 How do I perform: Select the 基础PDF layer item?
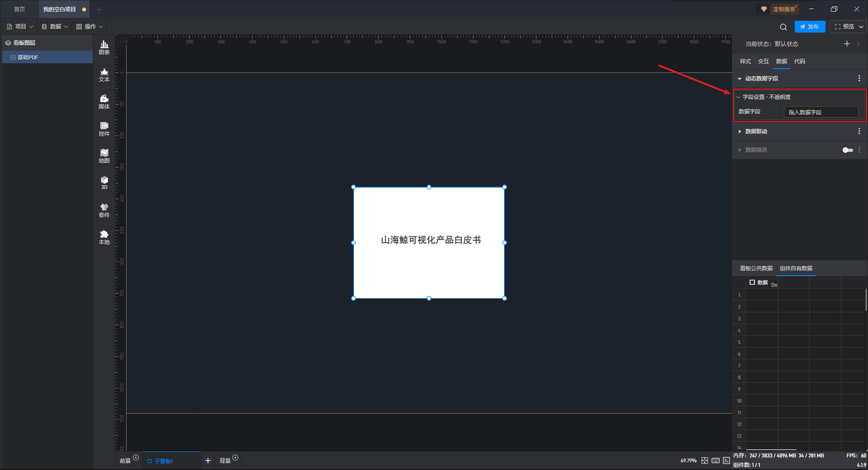tap(47, 57)
